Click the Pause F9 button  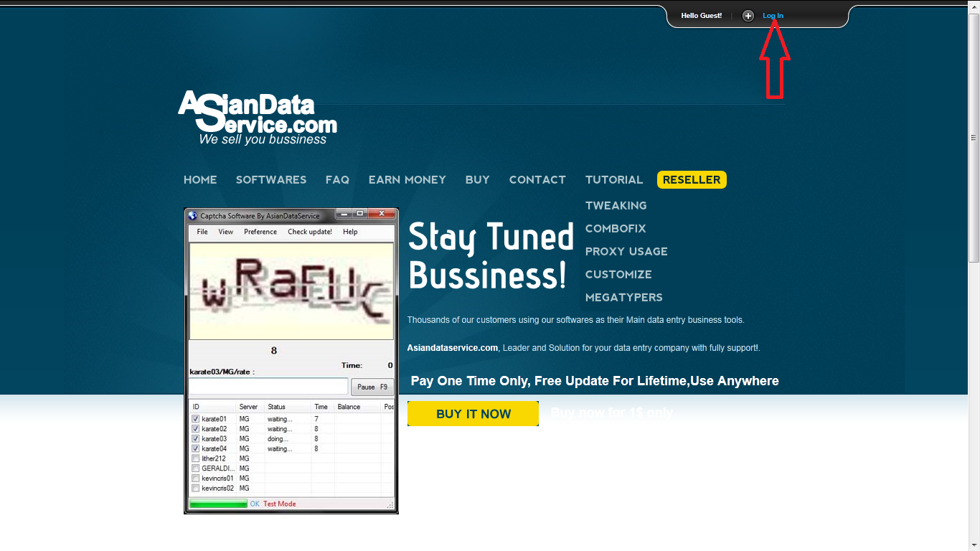click(x=372, y=387)
